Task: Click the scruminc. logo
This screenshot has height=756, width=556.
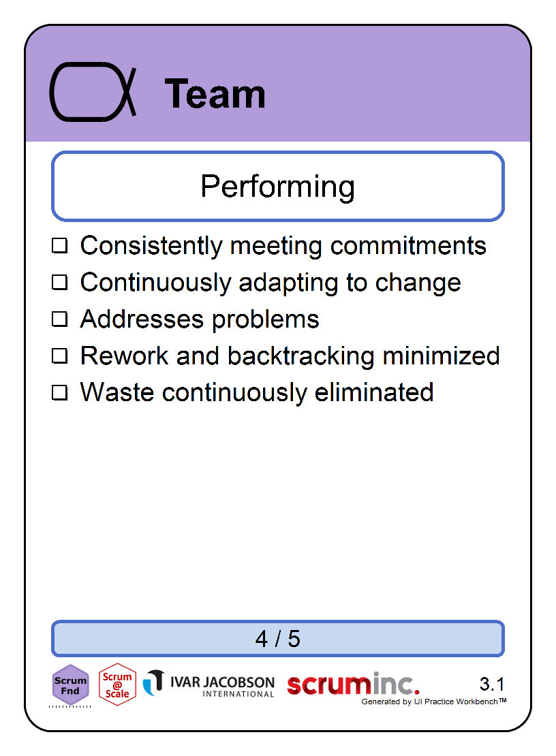Action: pos(353,684)
